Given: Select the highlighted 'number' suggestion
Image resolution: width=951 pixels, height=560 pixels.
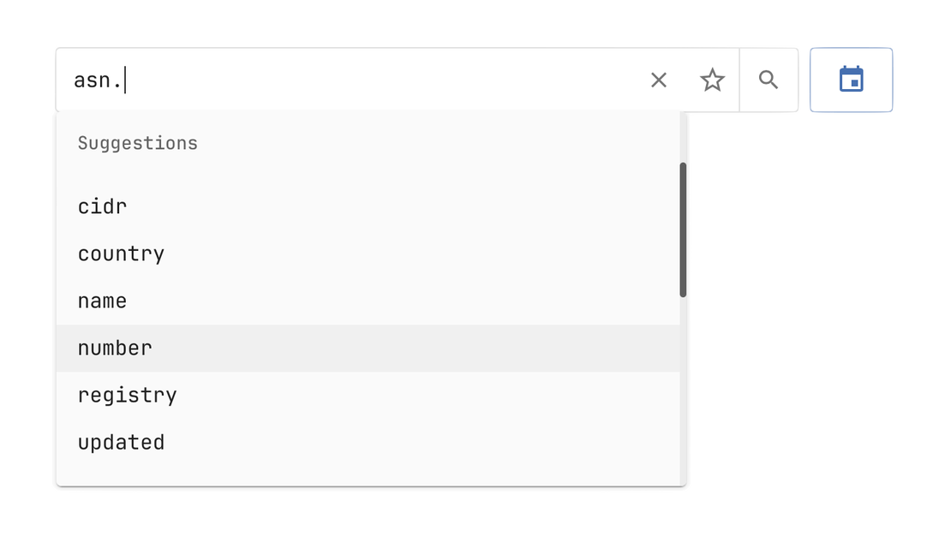Looking at the screenshot, I should tap(115, 349).
